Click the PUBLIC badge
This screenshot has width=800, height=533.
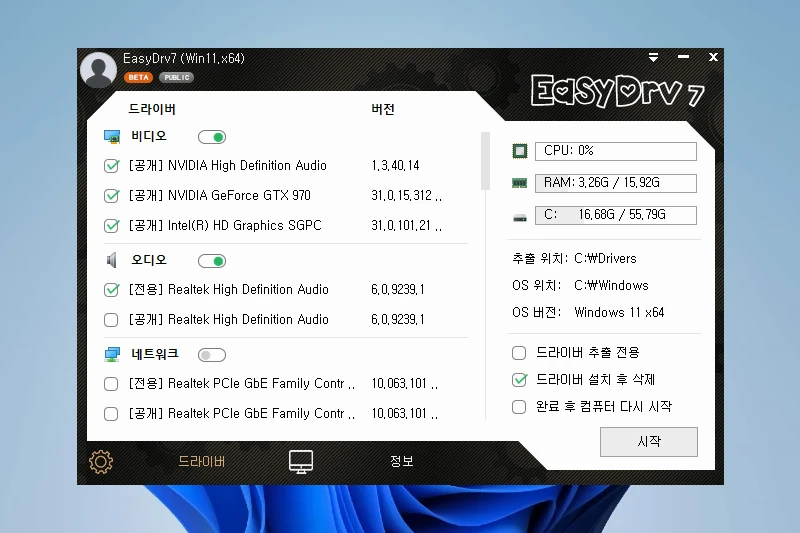click(x=177, y=78)
